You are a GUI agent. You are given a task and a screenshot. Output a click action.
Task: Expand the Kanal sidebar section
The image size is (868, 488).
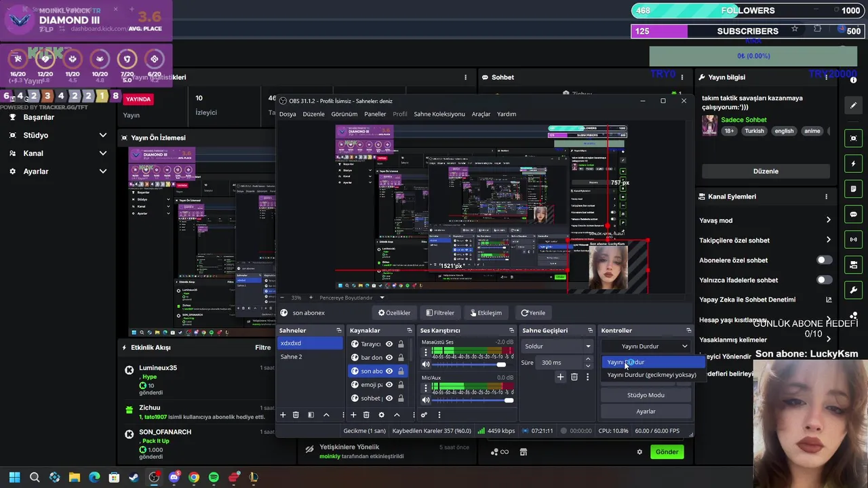point(103,154)
